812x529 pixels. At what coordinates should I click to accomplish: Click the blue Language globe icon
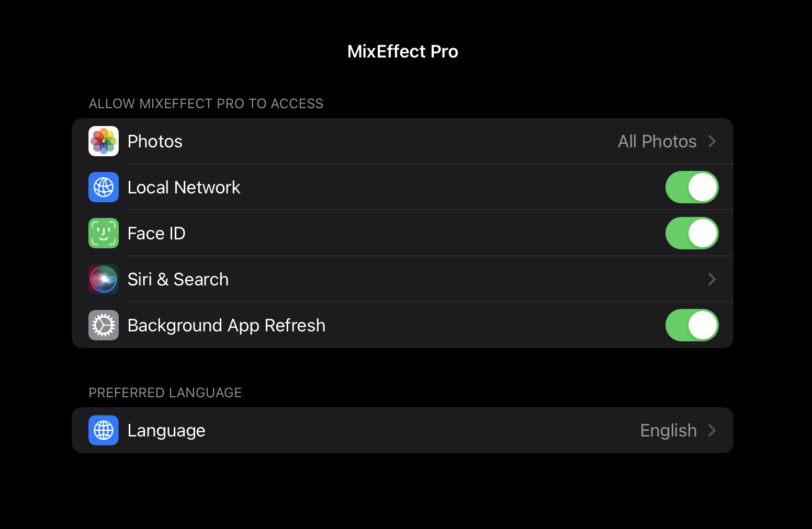pyautogui.click(x=104, y=430)
